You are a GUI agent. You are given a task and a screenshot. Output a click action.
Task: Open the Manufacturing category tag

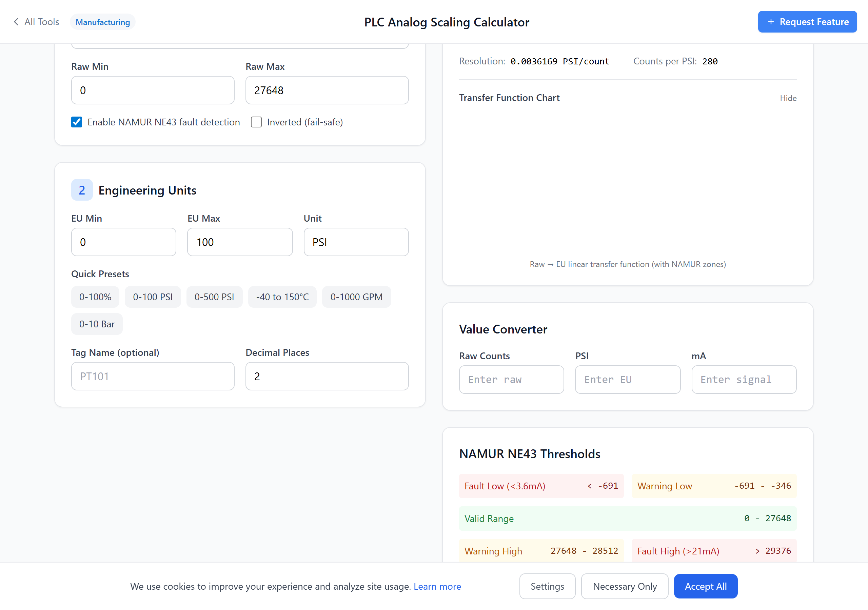tap(102, 22)
